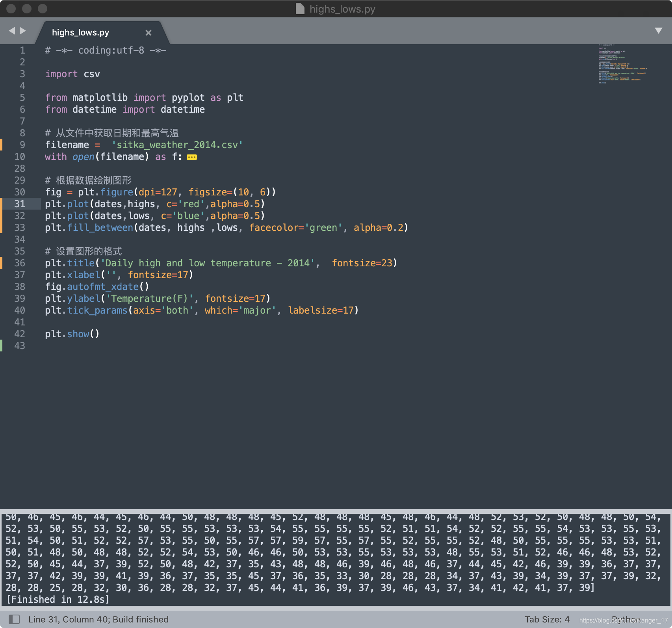
Task: Click 'Line 31, Column 40; Build finished' status text
Action: point(98,619)
